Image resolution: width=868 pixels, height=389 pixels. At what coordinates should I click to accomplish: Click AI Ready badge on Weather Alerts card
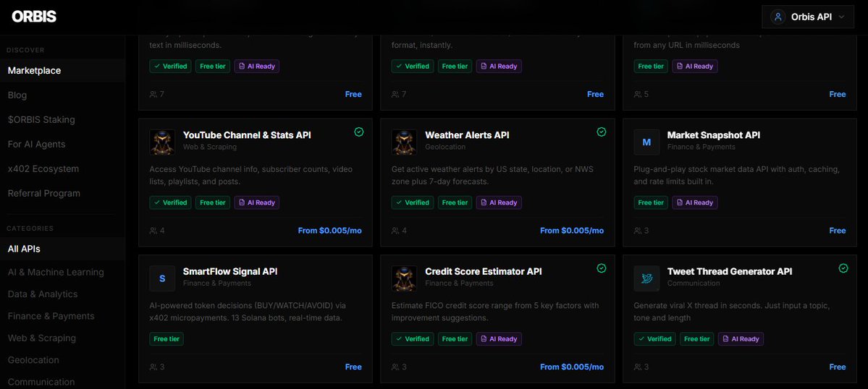[x=499, y=202]
